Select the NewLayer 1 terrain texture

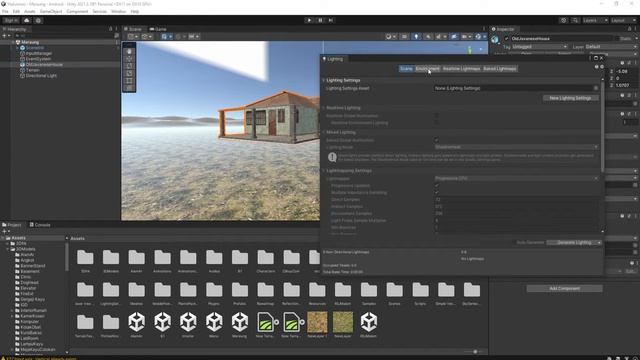317,322
